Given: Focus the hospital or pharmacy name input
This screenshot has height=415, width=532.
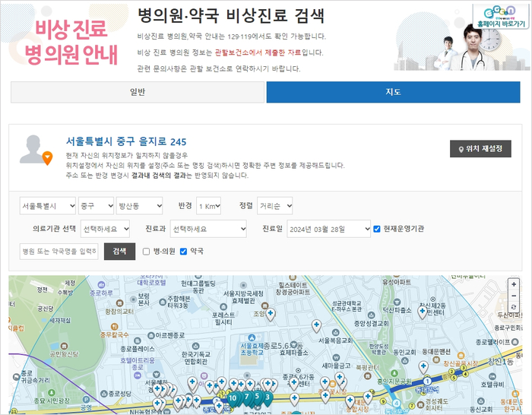Looking at the screenshot, I should [59, 252].
